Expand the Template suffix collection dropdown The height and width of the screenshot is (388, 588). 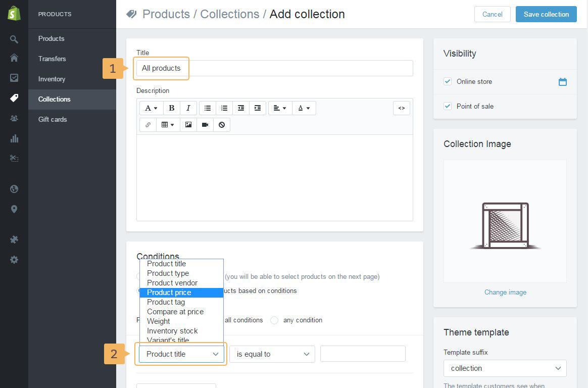(x=505, y=368)
